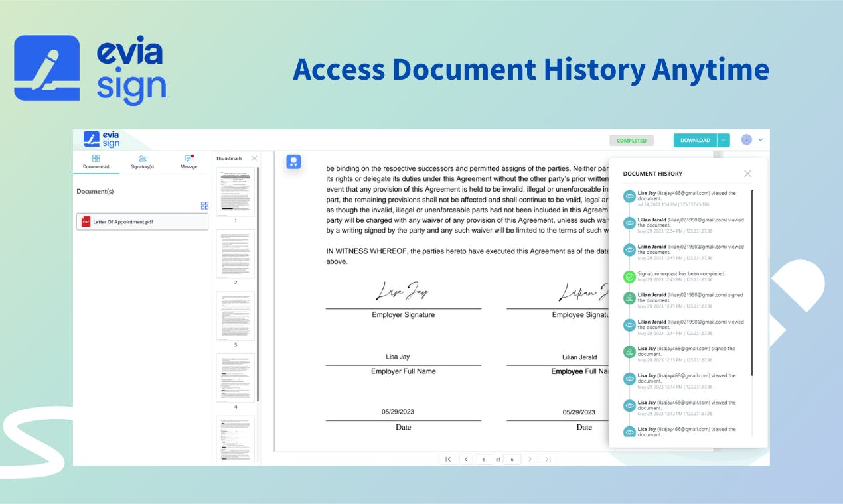Click the Document History panel scrollbar
This screenshot has width=843, height=504.
752,283
